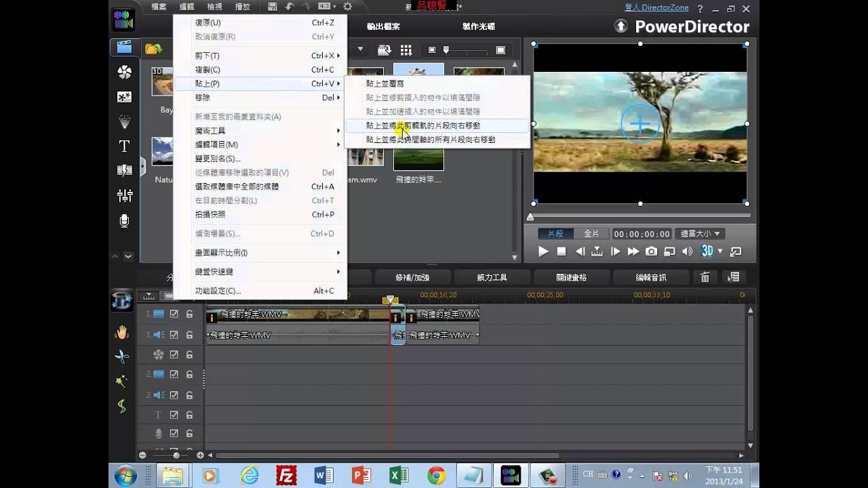Toggle voice track enable checkbox
The height and width of the screenshot is (488, 868).
pos(174,434)
